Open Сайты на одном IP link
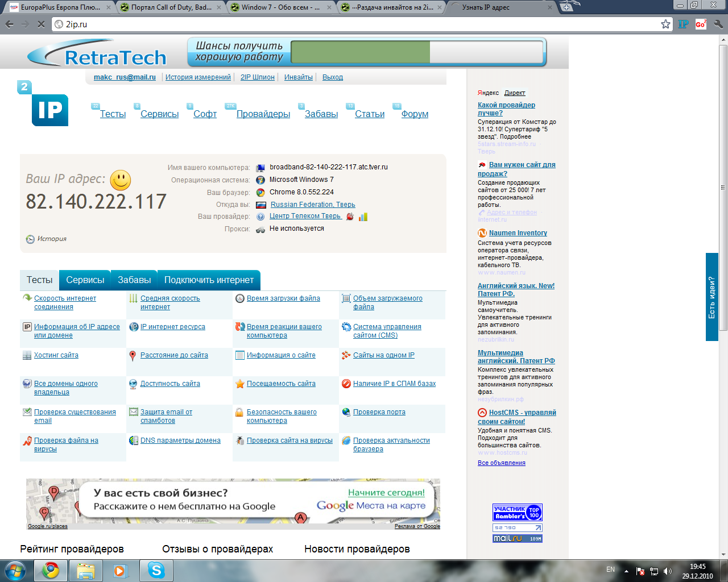Viewport: 728px width, 582px height. tap(384, 355)
